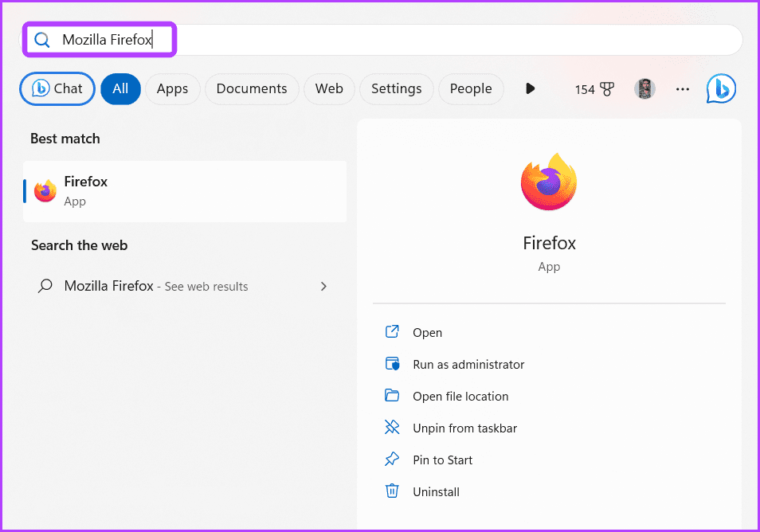Viewport: 760px width, 532px height.
Task: Click the large Firefox logo in details pane
Action: click(x=549, y=182)
